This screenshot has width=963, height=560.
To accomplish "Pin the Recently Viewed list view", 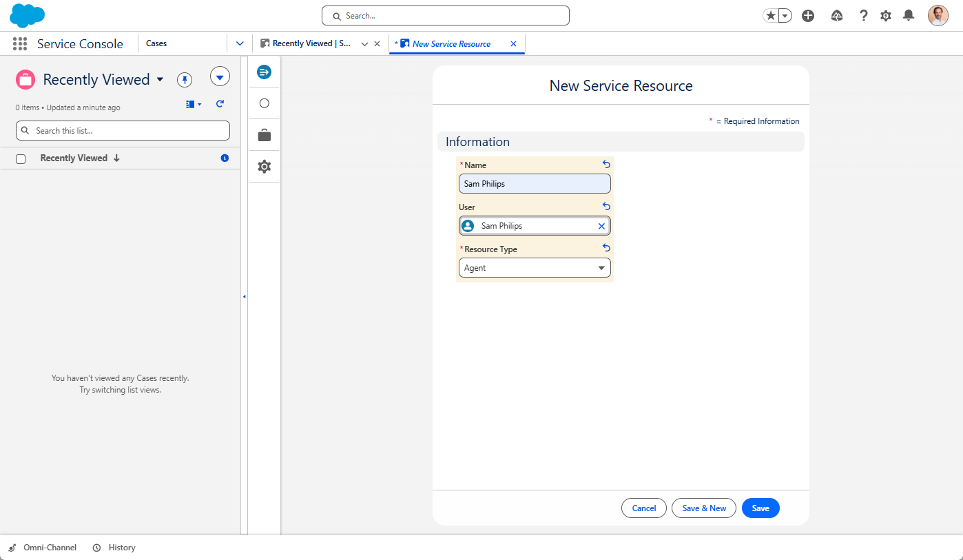I will click(184, 79).
